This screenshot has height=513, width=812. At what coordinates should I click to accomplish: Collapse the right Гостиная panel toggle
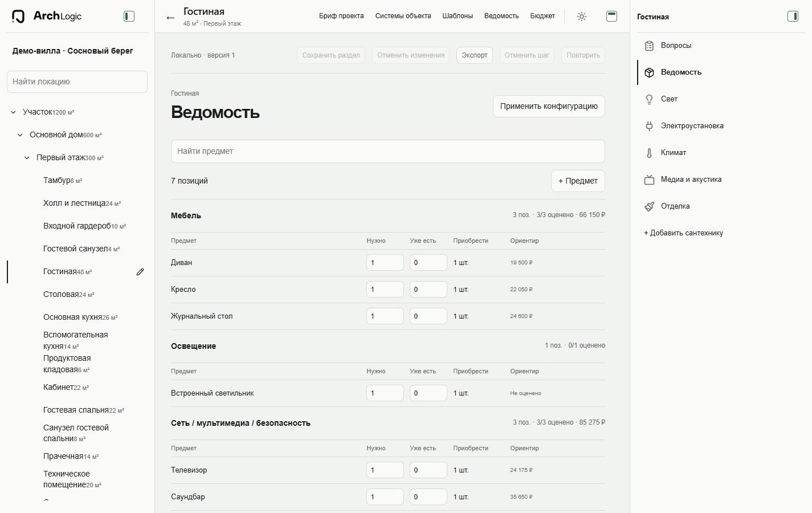793,17
